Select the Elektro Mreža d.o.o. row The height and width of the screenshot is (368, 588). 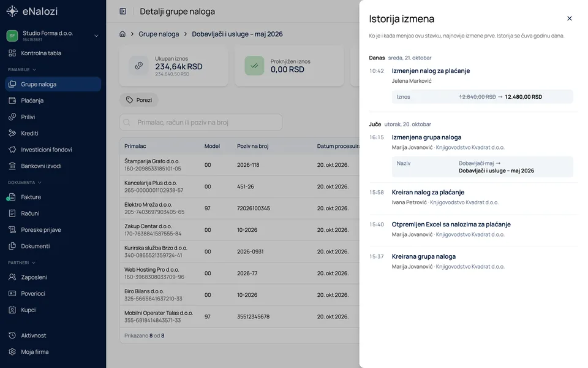click(x=239, y=208)
